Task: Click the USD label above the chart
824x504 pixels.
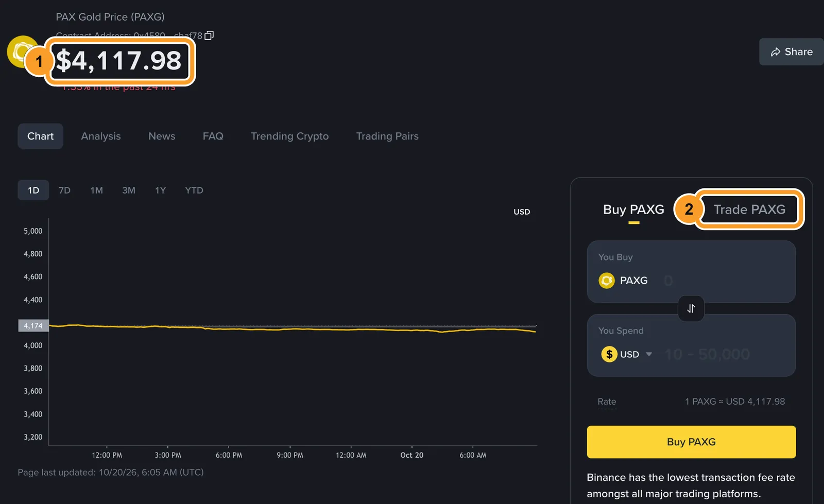Action: [522, 212]
